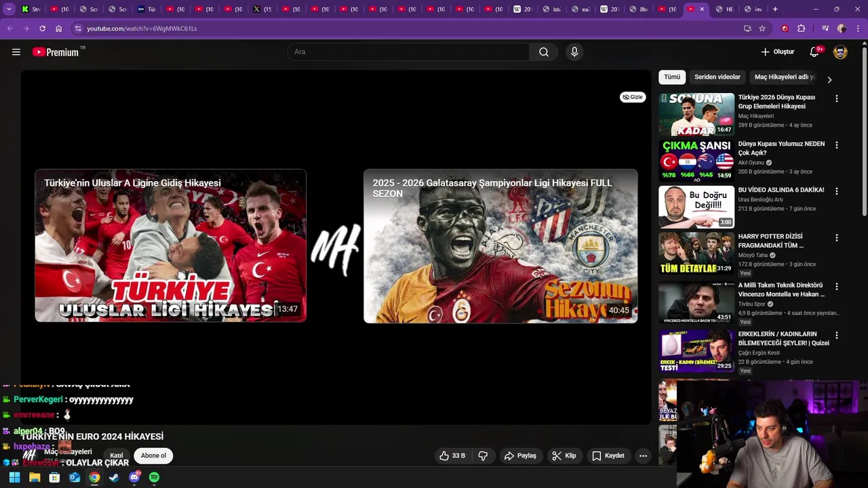Open more actions under the video
This screenshot has width=868, height=488.
643,455
